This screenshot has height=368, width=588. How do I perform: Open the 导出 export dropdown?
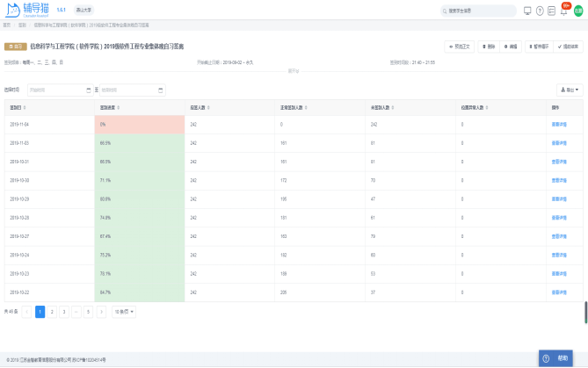click(x=569, y=90)
